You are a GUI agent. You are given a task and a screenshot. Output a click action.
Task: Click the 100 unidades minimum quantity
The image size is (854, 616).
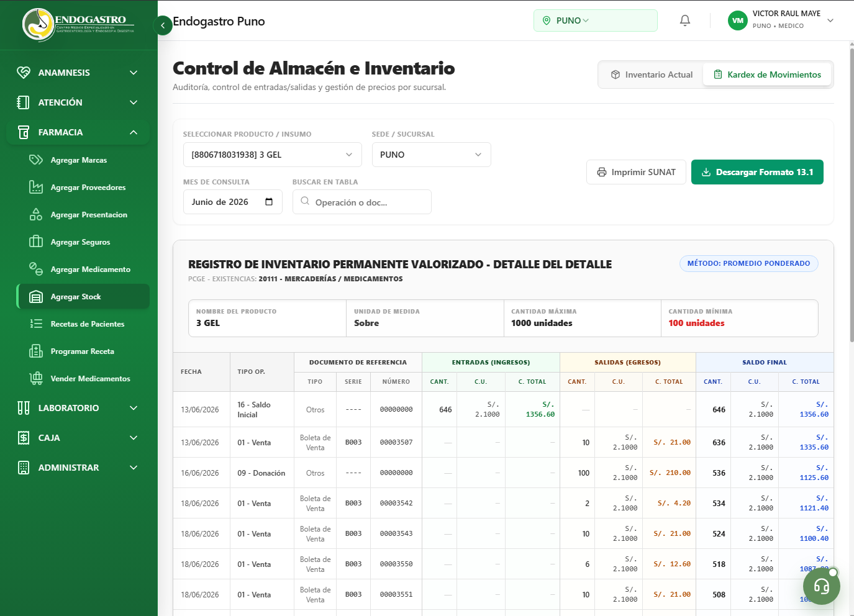[x=696, y=323]
